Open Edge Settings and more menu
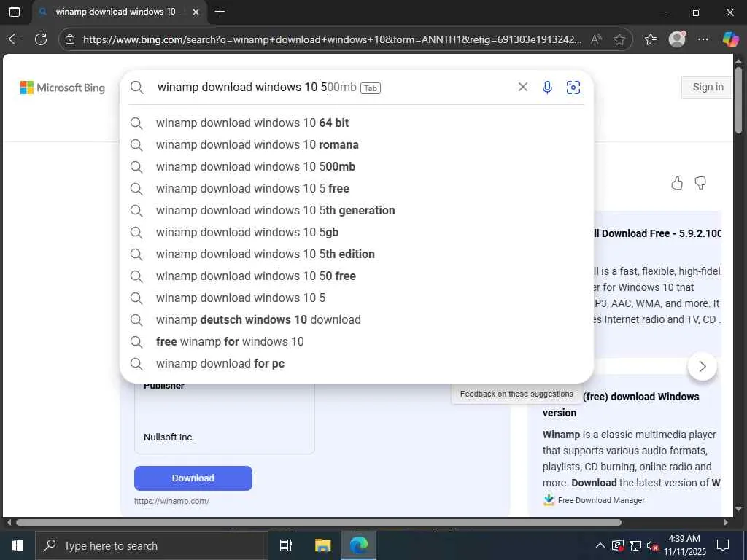Image resolution: width=747 pixels, height=560 pixels. (x=703, y=39)
